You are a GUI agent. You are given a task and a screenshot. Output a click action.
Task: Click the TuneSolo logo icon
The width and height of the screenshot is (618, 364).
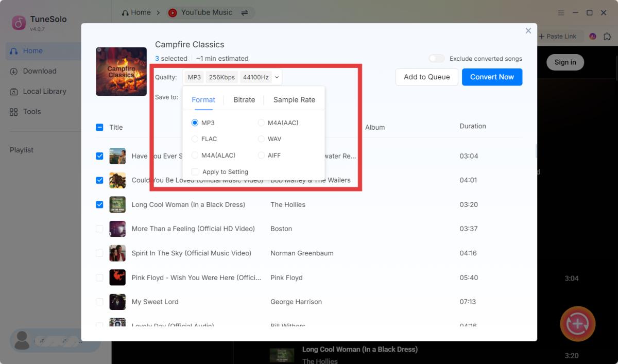coord(19,23)
